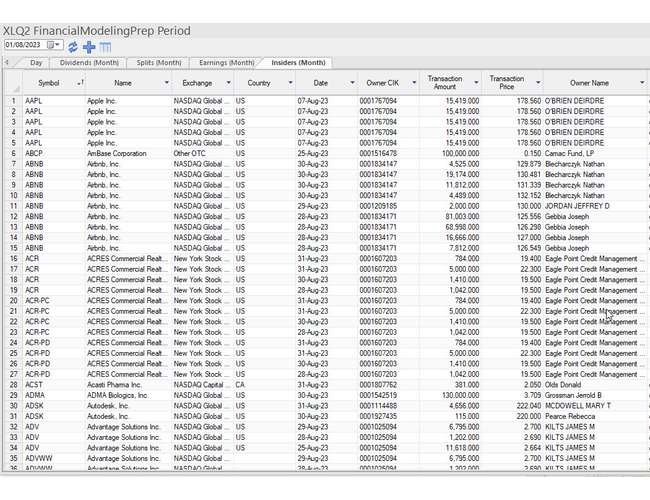Click the Pearce Rebecca owner cell
The image size is (650, 500).
[x=595, y=416]
